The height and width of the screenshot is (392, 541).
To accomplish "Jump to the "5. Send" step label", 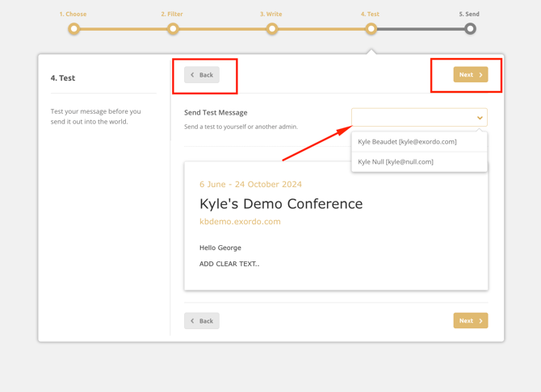I will point(469,14).
